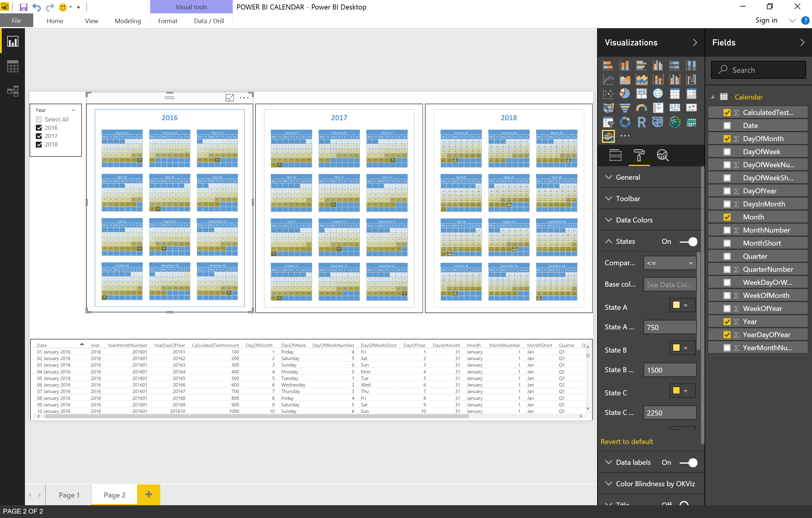Expand the Toolbar format section
The width and height of the screenshot is (812, 518).
coord(627,198)
